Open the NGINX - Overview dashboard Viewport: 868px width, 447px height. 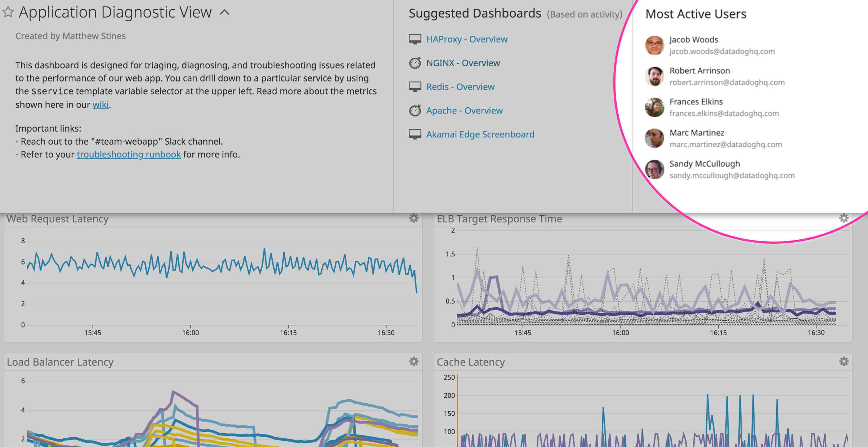(x=463, y=62)
